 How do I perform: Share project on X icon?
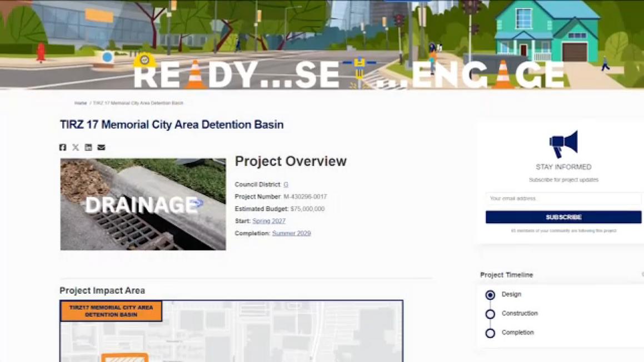(x=76, y=147)
